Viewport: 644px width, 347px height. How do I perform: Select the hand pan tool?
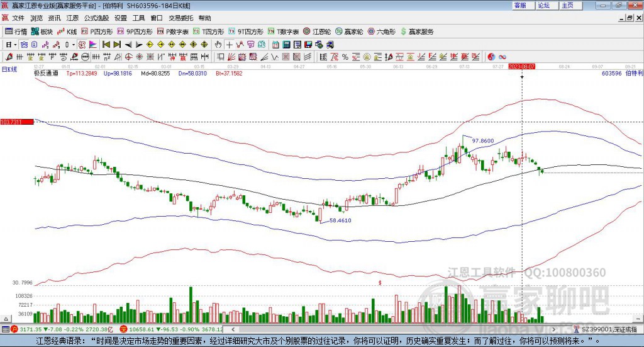click(218, 45)
